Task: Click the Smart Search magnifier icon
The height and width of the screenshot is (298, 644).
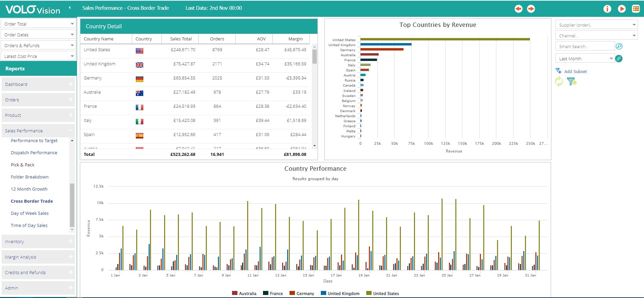Action: 619,46
